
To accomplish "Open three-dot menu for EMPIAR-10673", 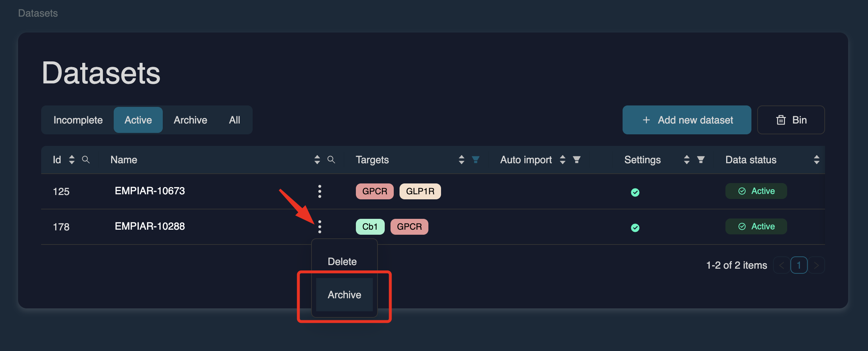I will [x=319, y=191].
